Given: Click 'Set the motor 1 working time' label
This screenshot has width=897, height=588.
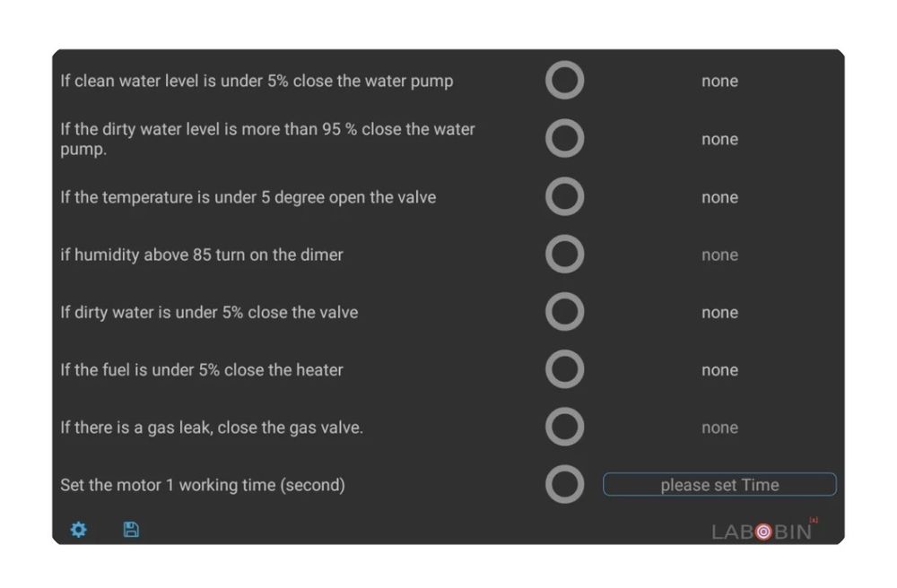Looking at the screenshot, I should [x=203, y=485].
